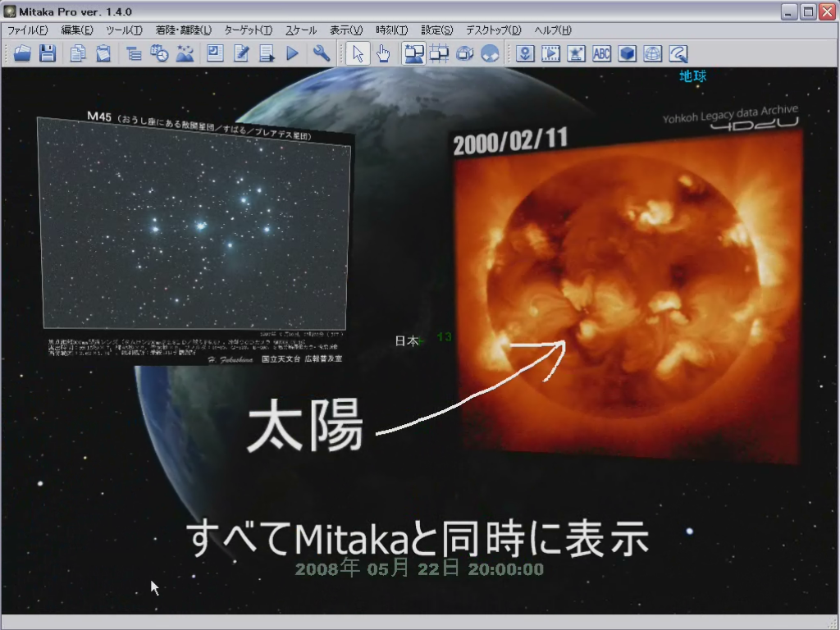Click the M45 title above star image
840x630 pixels.
pyautogui.click(x=199, y=126)
